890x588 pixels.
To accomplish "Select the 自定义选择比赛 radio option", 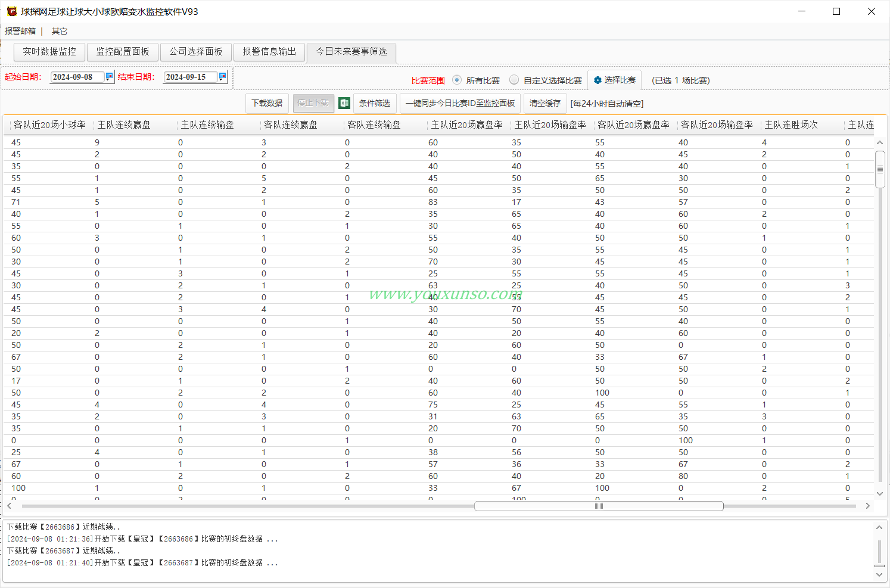I will coord(514,80).
